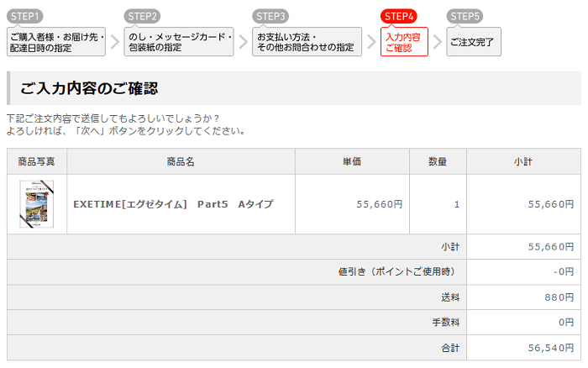This screenshot has width=588, height=368.
Task: Click the EXETIME catalog product thumbnail
Action: [x=37, y=204]
